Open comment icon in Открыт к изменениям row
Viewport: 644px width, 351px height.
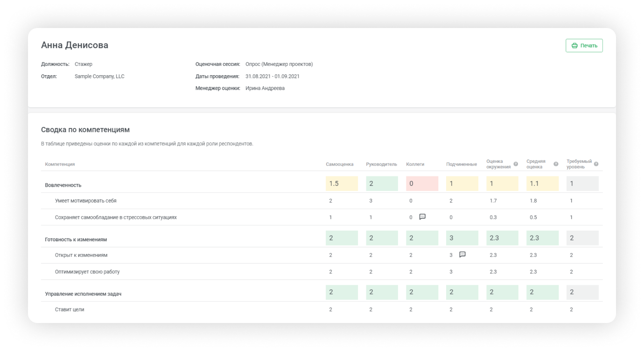462,254
